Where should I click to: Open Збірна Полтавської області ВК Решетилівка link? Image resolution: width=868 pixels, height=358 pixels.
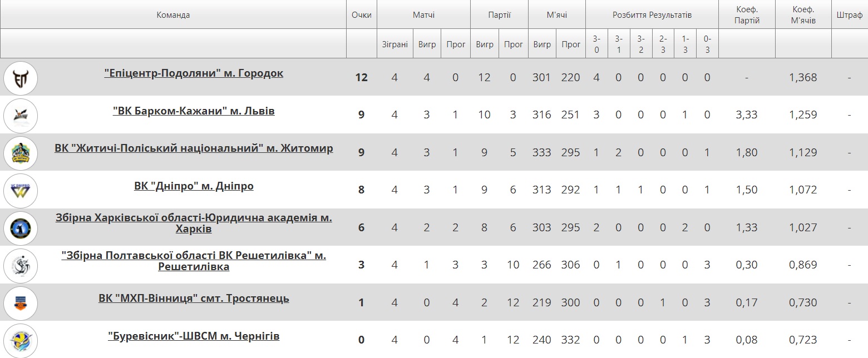pos(194,261)
